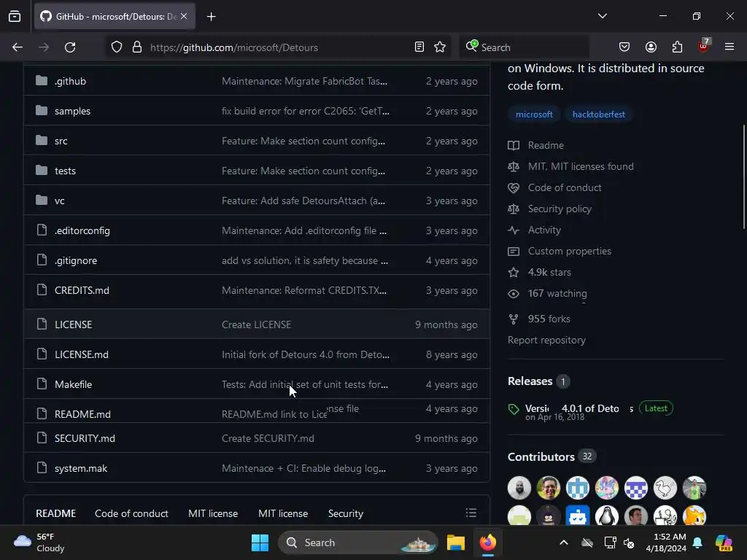Open the tracking protection shield icon
This screenshot has width=747, height=560.
tap(117, 47)
